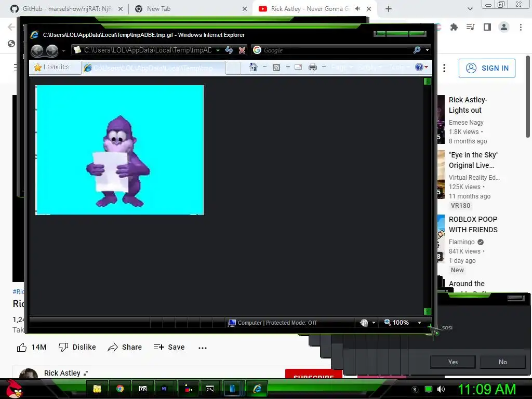Switch to the GitHub njRAT Chrome tab
This screenshot has width=532, height=399.
(66, 9)
